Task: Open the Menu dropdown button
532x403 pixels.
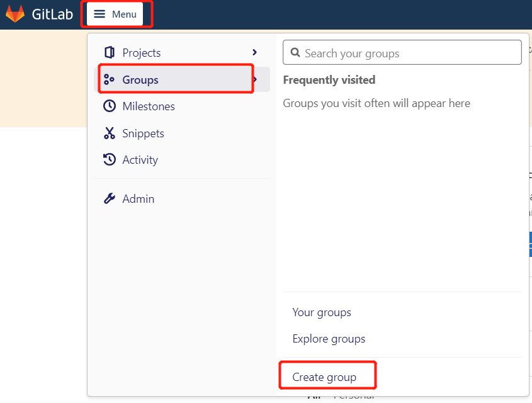Action: pos(116,14)
